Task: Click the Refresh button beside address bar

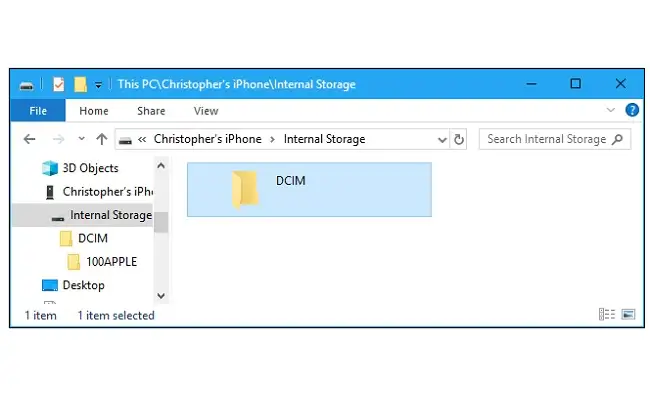Action: [459, 139]
